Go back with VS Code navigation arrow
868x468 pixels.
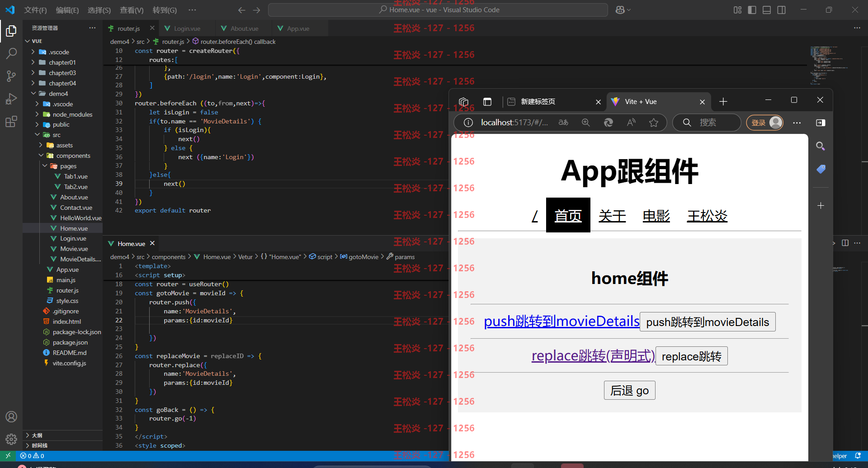pyautogui.click(x=242, y=10)
